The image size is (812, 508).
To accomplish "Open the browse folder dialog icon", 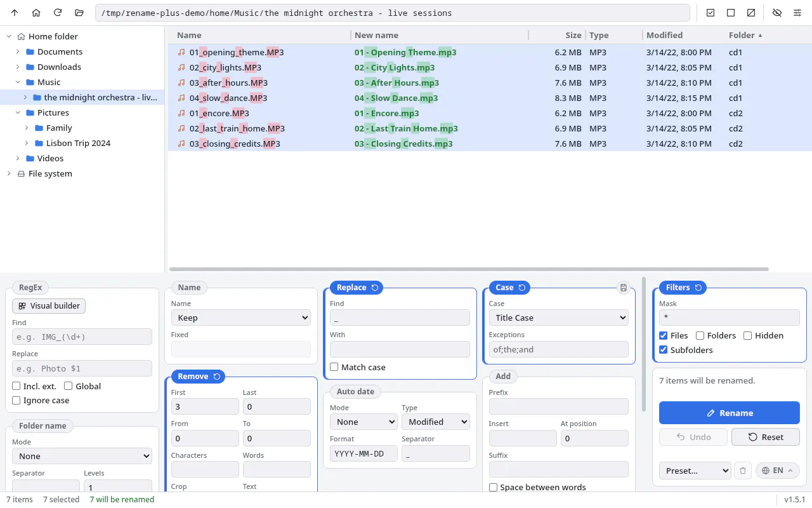I will tap(79, 13).
